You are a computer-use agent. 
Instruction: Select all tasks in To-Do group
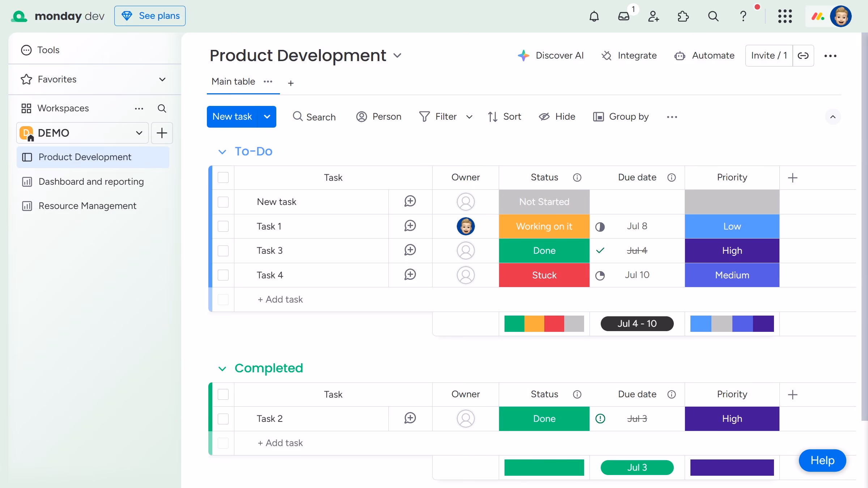coord(223,177)
